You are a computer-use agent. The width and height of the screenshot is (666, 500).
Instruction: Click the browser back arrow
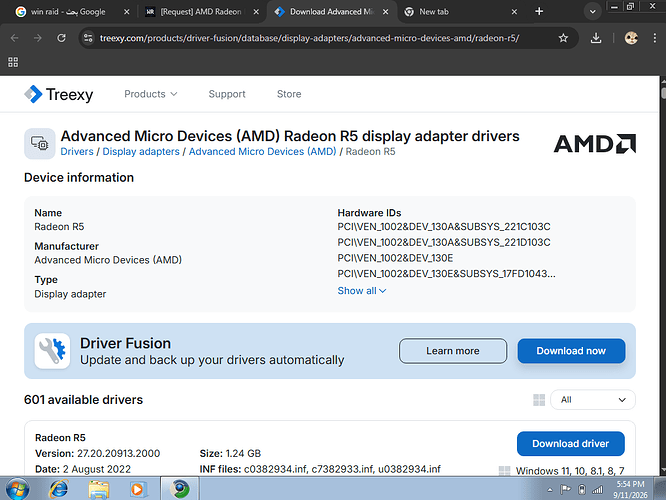tap(14, 38)
